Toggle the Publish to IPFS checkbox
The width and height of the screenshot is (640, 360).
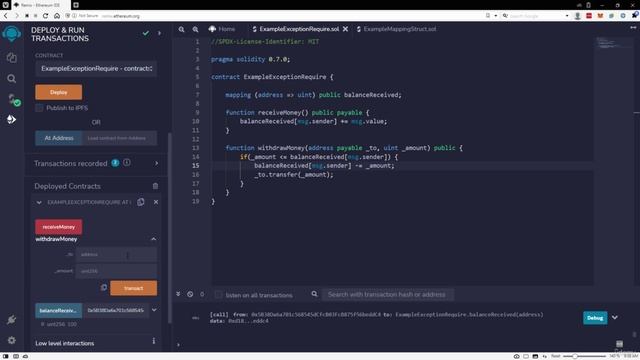[x=39, y=108]
